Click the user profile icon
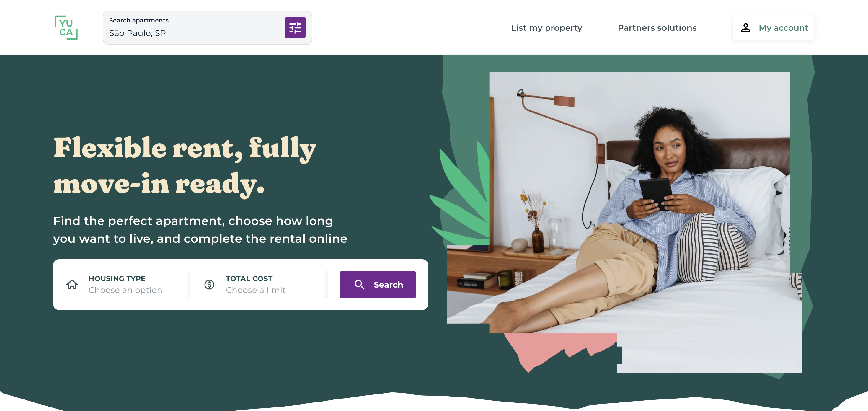Image resolution: width=868 pixels, height=411 pixels. (745, 28)
